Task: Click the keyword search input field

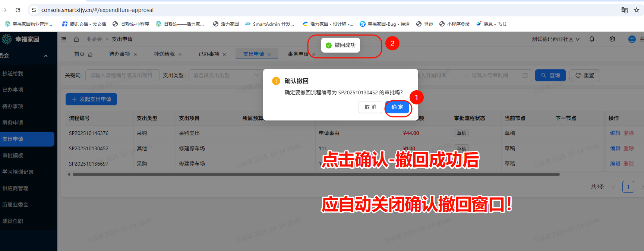Action: pyautogui.click(x=123, y=75)
